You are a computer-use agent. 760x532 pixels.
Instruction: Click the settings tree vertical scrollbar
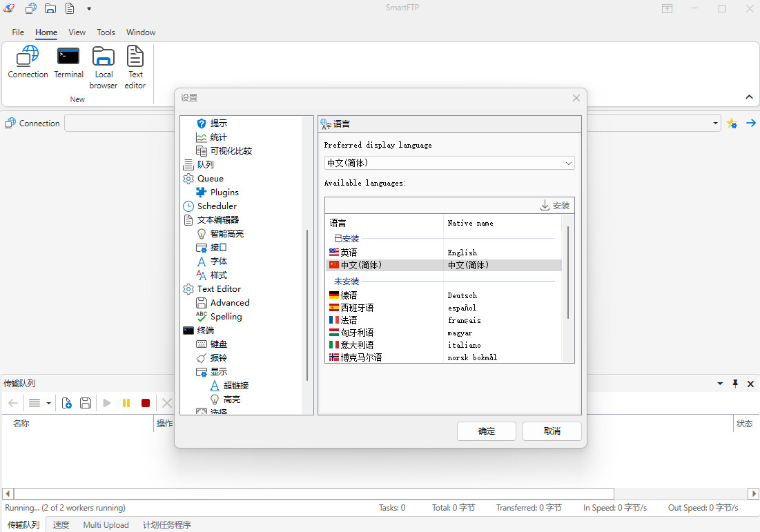coord(307,305)
